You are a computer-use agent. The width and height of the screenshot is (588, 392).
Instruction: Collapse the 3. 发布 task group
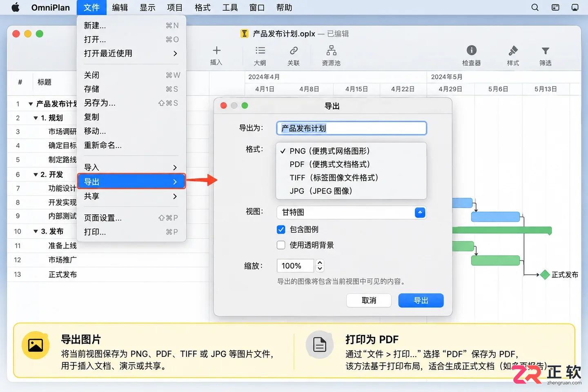click(36, 232)
